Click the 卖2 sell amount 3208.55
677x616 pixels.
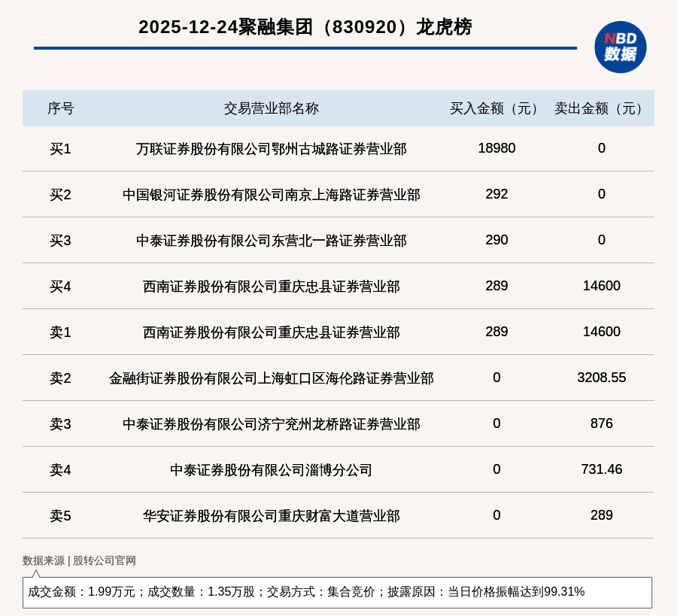pyautogui.click(x=601, y=378)
